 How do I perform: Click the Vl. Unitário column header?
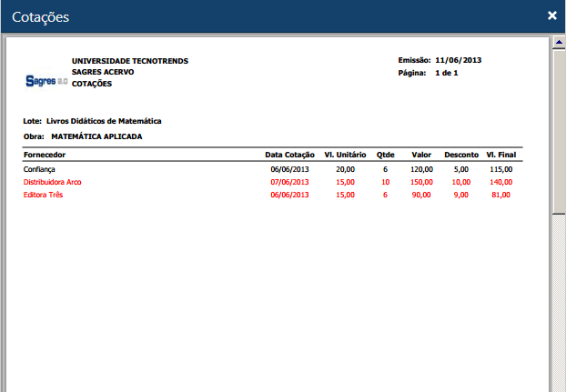click(345, 155)
